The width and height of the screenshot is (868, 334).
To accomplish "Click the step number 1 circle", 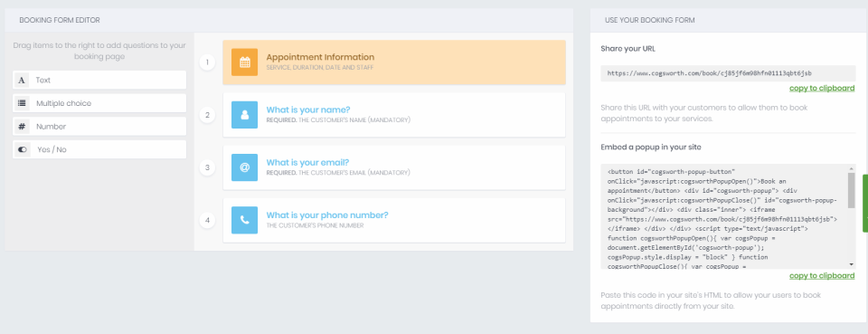I will 207,62.
